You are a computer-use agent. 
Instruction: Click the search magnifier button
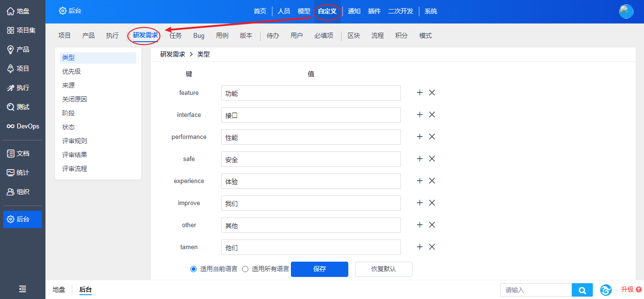[x=582, y=290]
